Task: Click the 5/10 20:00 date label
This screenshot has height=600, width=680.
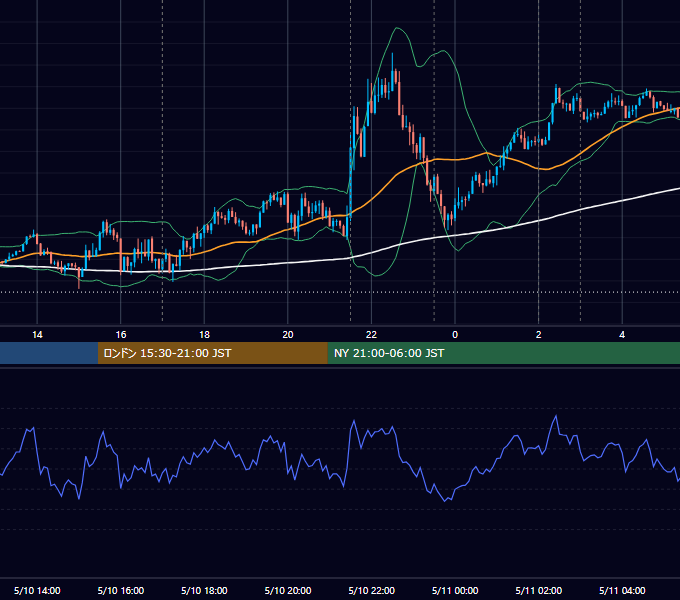Action: coord(288,590)
